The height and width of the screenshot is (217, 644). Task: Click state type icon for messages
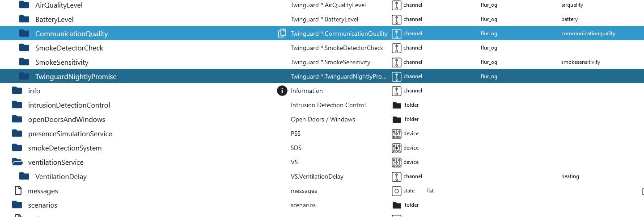click(396, 191)
